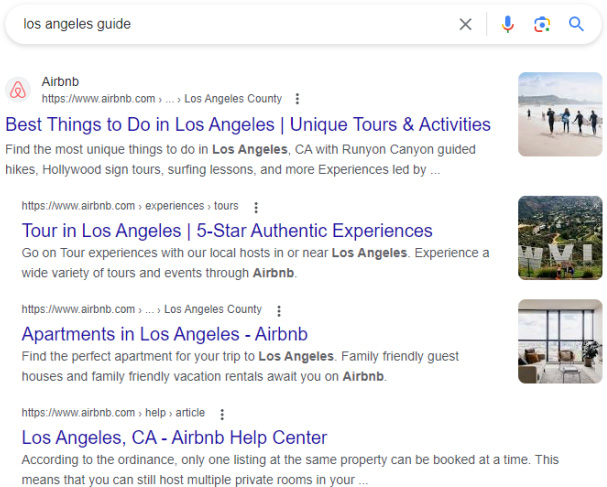Viewport: 607px width, 487px height.
Task: Click the beach surfers thumbnail image
Action: tap(560, 114)
